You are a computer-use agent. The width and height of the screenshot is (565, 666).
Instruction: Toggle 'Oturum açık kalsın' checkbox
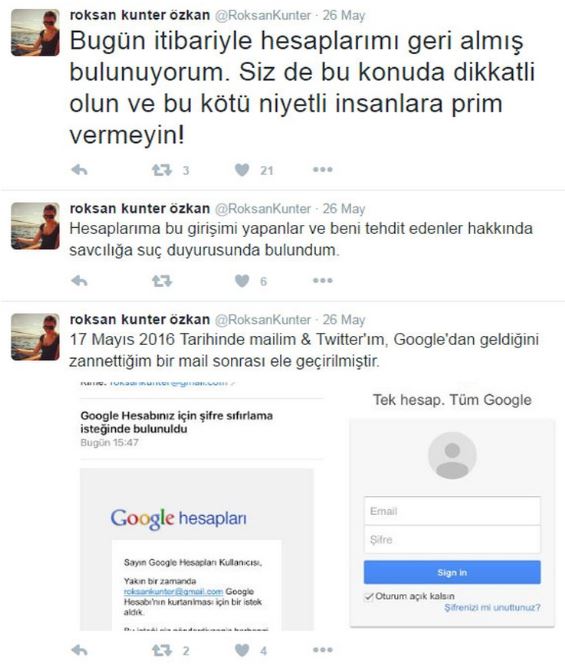point(369,596)
